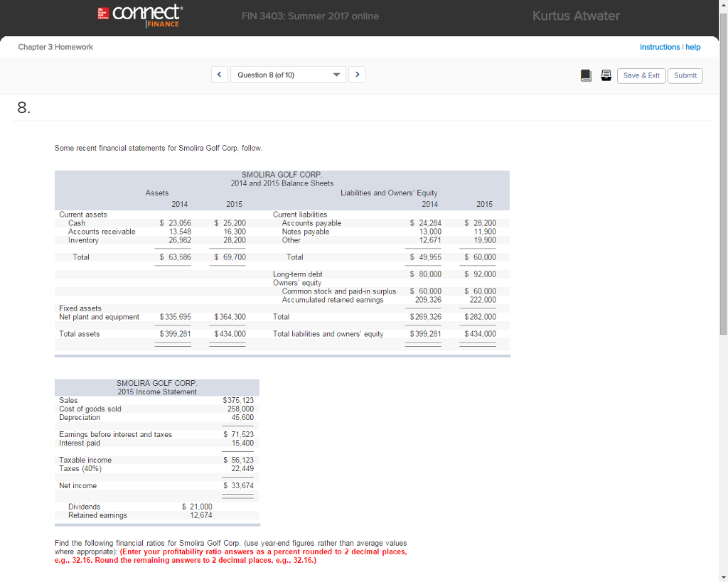Select Total liabilities and owners' equity label
This screenshot has height=582, width=728.
(x=328, y=334)
